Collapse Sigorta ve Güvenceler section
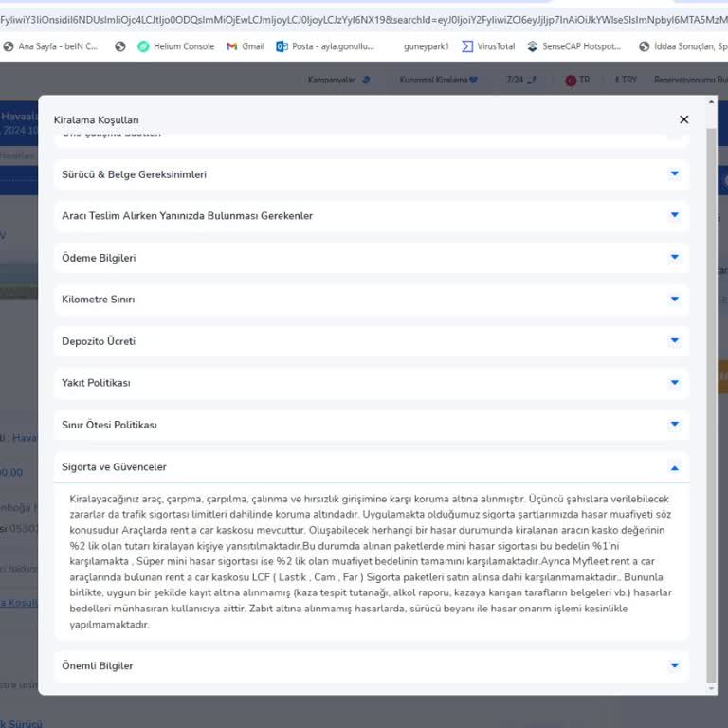Image resolution: width=728 pixels, height=728 pixels. [674, 467]
